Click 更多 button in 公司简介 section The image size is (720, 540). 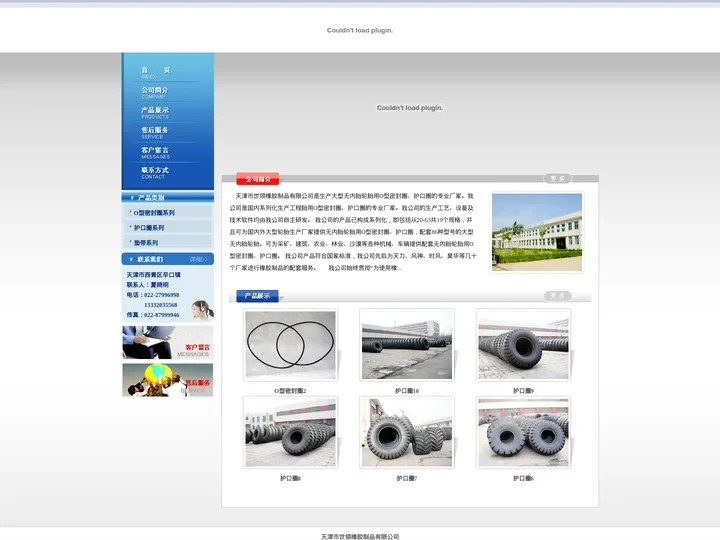(x=557, y=178)
